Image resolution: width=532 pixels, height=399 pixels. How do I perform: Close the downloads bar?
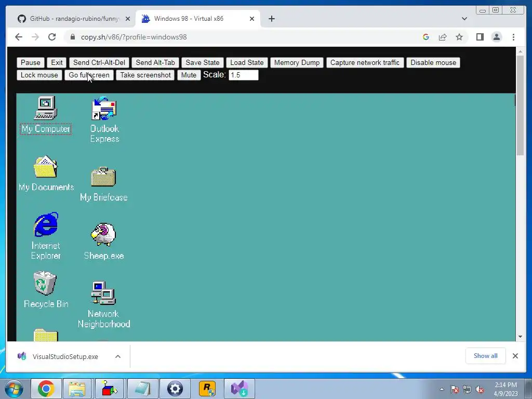click(515, 356)
